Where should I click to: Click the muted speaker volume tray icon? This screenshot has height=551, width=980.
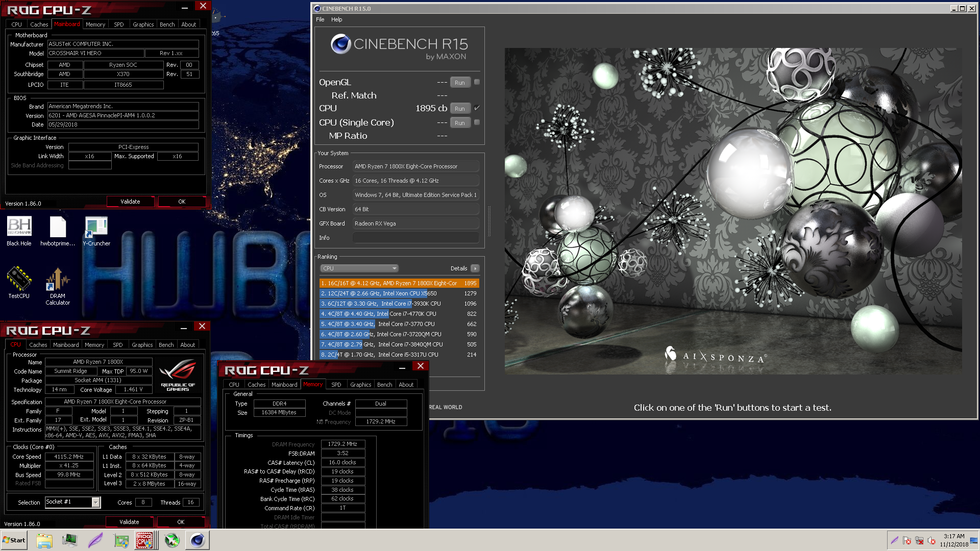click(x=932, y=540)
